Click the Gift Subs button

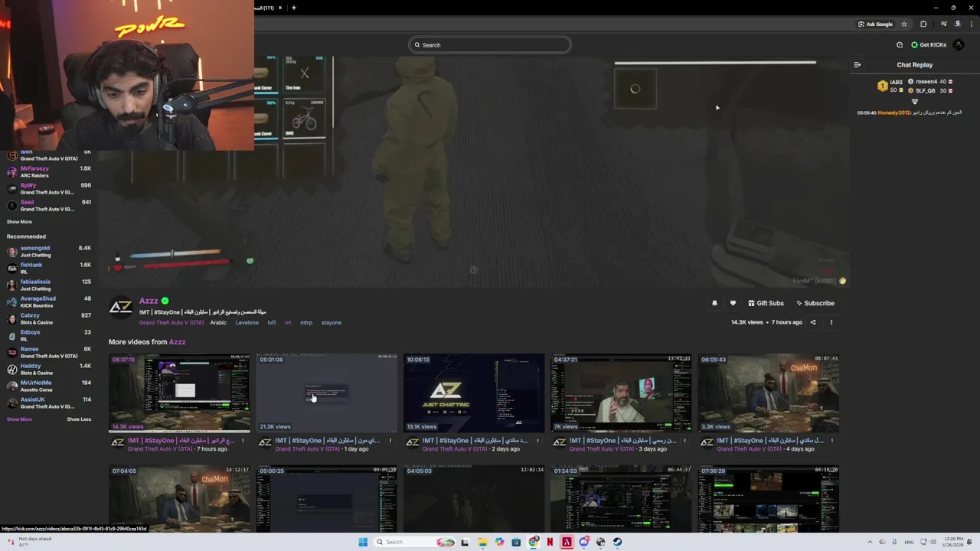coord(766,303)
